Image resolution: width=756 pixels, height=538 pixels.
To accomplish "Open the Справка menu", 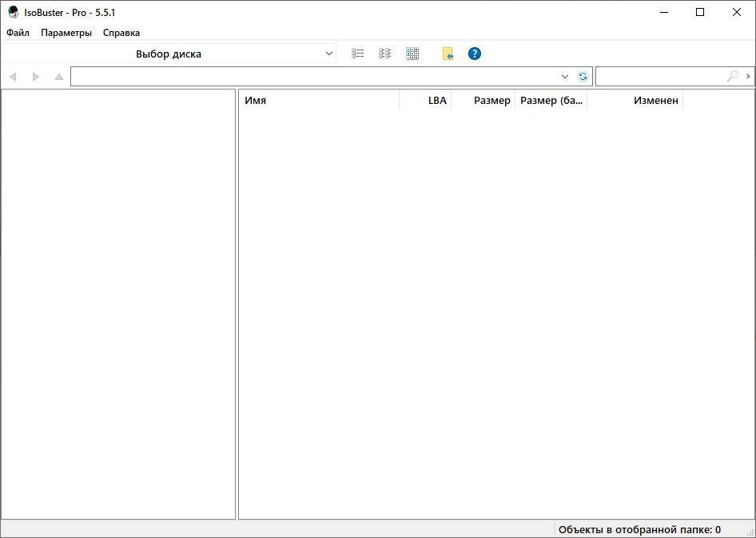I will tap(121, 33).
